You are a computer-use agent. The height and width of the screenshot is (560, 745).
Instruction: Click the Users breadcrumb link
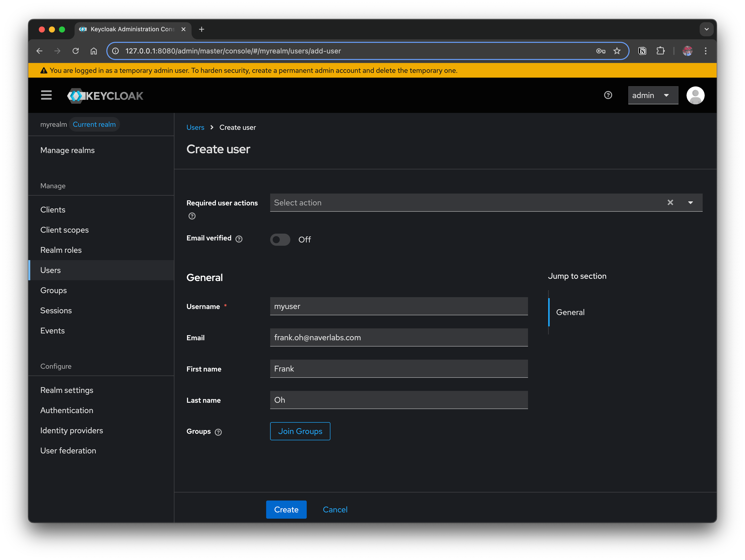click(195, 127)
